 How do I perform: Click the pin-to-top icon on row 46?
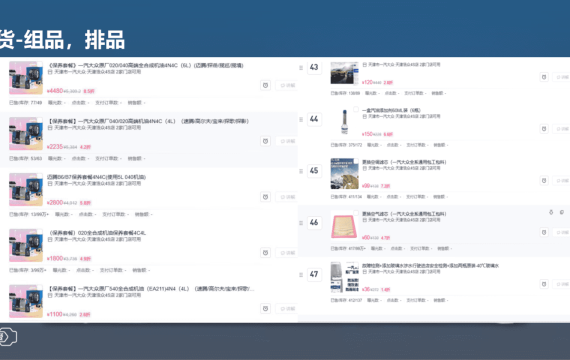click(551, 212)
